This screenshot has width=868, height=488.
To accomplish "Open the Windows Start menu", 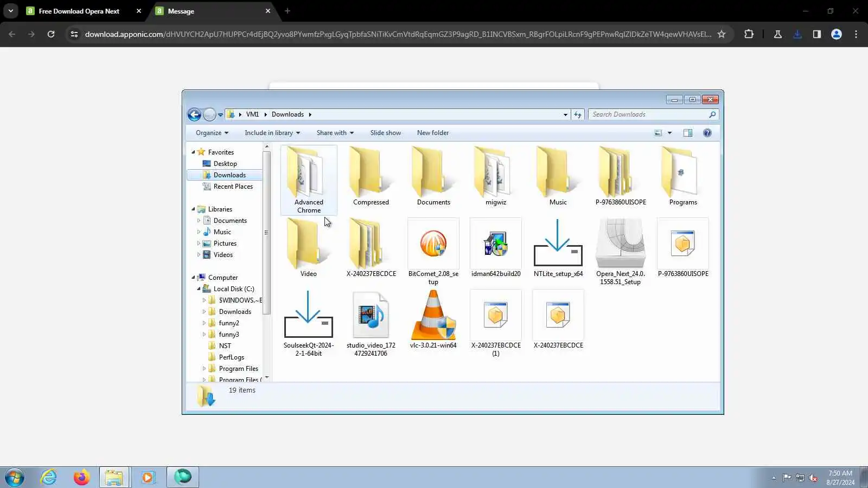I will point(15,478).
